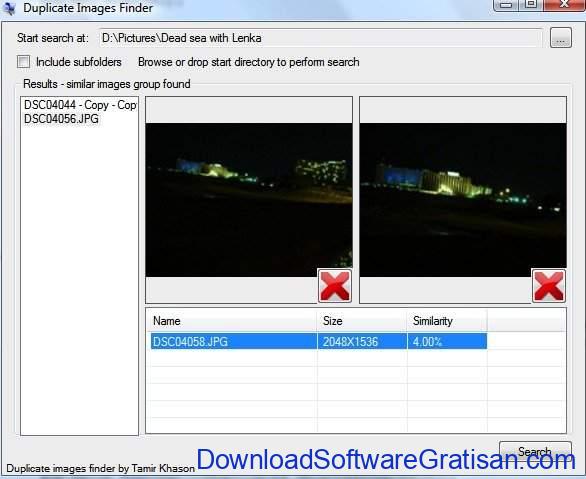Minimize the Duplicate Images Finder window
Screen dimensions: 586x479
[506, 5]
